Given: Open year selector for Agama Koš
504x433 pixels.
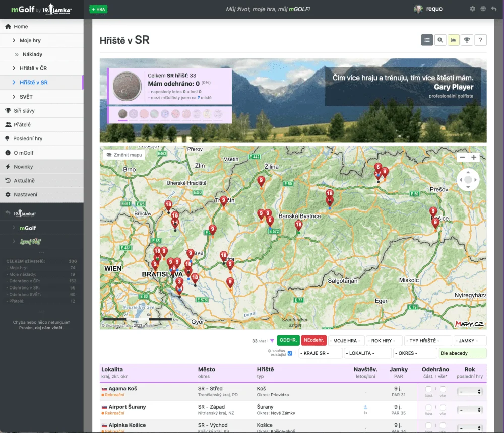Looking at the screenshot, I should pos(470,392).
